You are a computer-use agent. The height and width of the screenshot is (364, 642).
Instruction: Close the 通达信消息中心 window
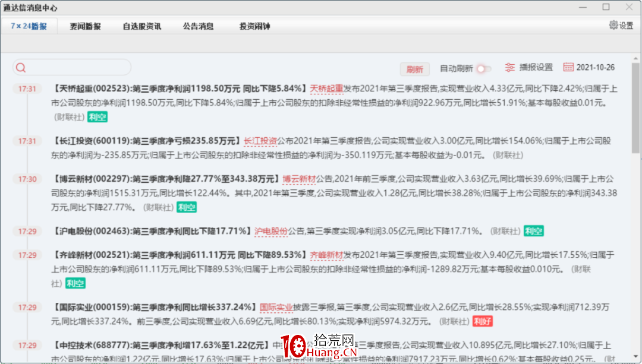coord(630,7)
